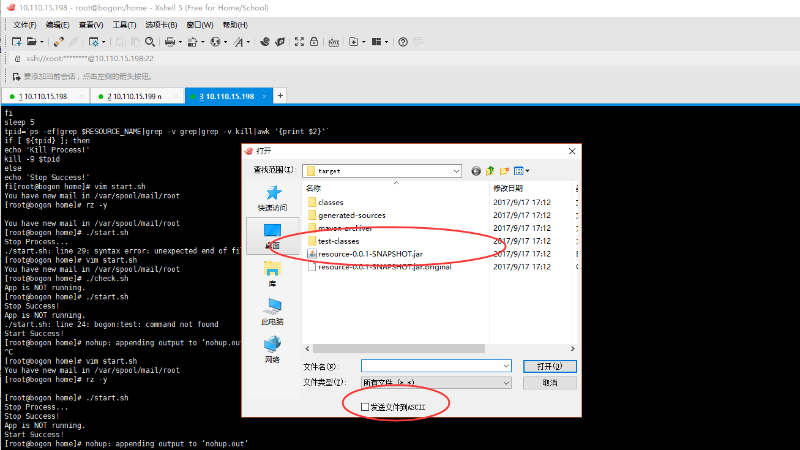Screen dimensions: 800x450
Task: Click the file name input field
Action: pos(436,366)
